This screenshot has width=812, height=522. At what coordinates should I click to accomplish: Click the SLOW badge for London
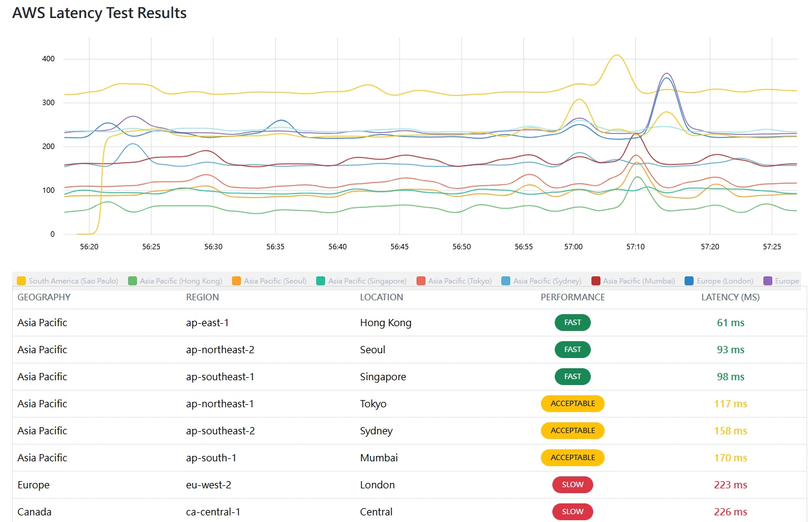572,485
